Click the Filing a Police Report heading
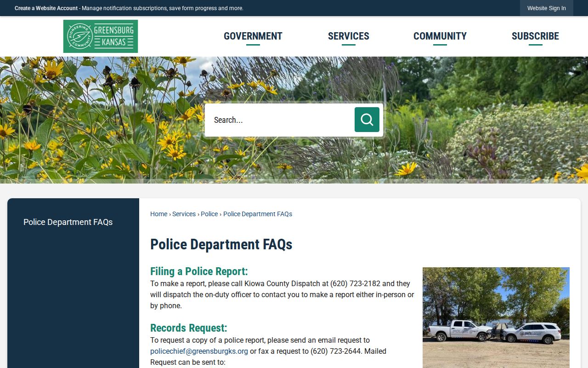This screenshot has width=588, height=368. coord(199,271)
